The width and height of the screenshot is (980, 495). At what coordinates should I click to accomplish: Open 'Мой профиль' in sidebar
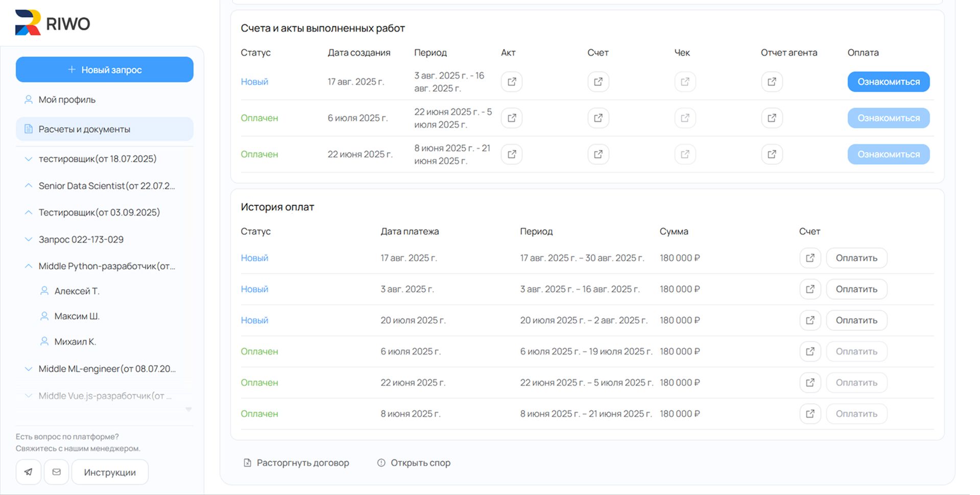click(x=67, y=100)
